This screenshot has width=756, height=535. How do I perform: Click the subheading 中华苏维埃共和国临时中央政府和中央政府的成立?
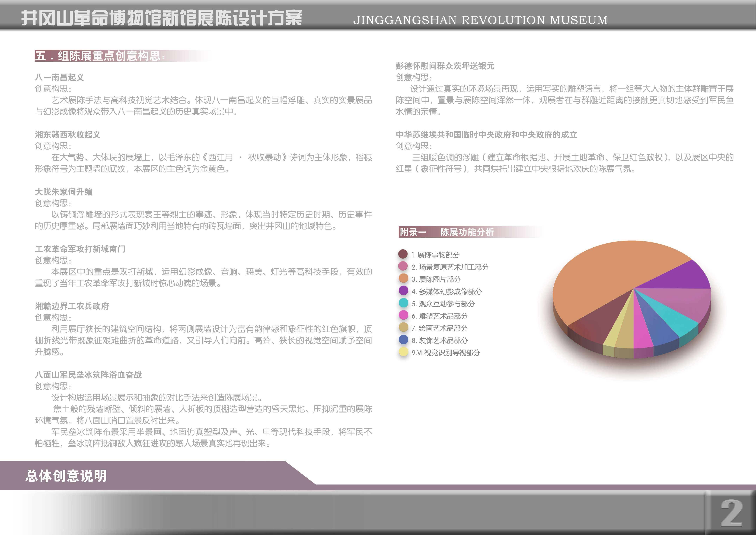point(486,134)
